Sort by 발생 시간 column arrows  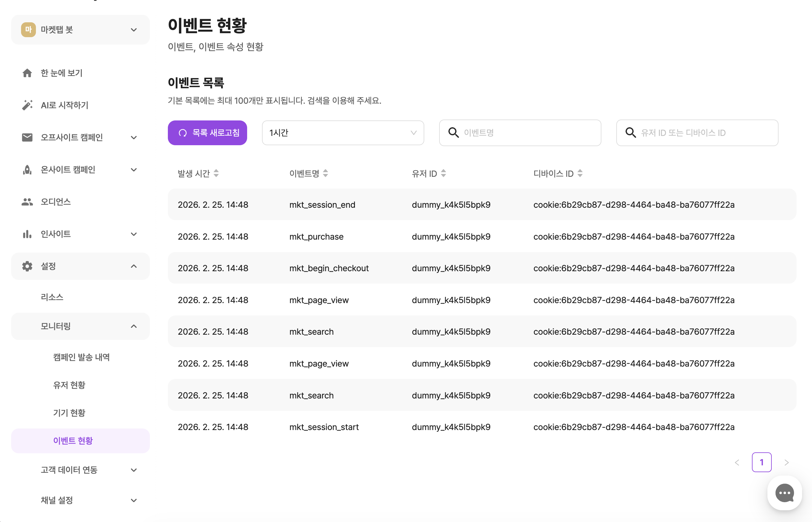click(216, 173)
